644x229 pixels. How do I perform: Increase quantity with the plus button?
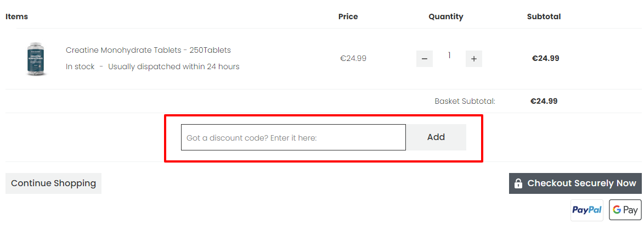click(474, 59)
